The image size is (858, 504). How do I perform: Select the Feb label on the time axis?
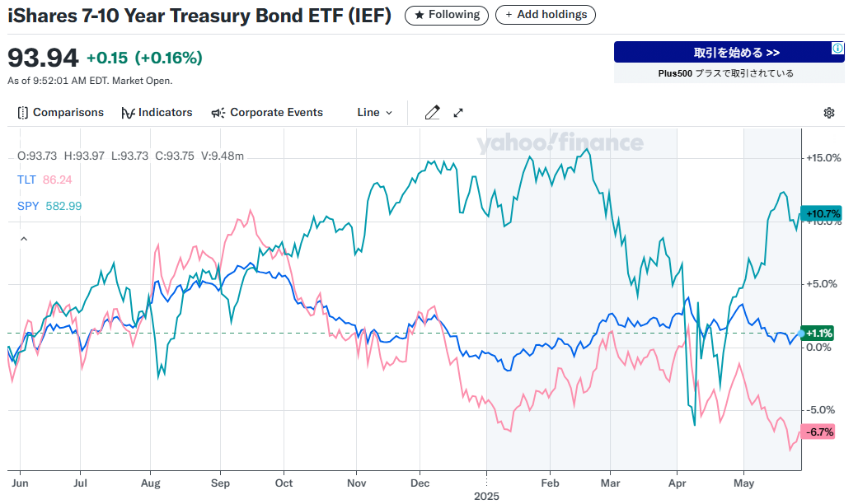pos(551,483)
